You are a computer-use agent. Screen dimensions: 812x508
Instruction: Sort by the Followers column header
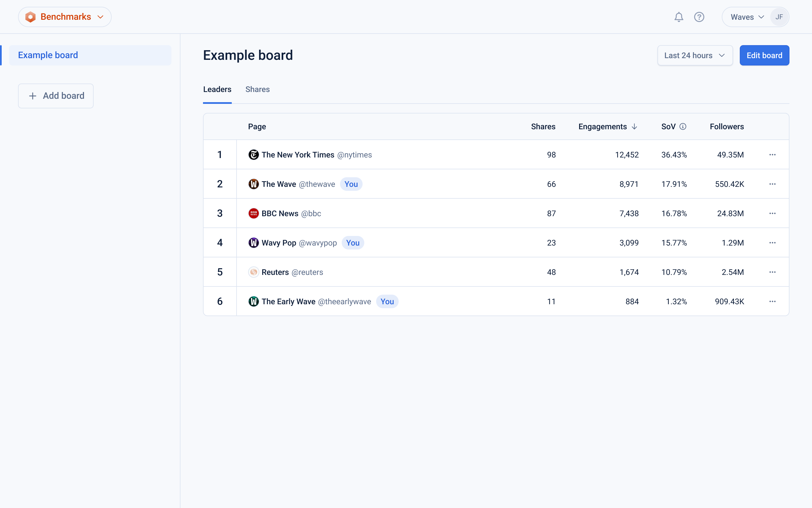pos(727,127)
